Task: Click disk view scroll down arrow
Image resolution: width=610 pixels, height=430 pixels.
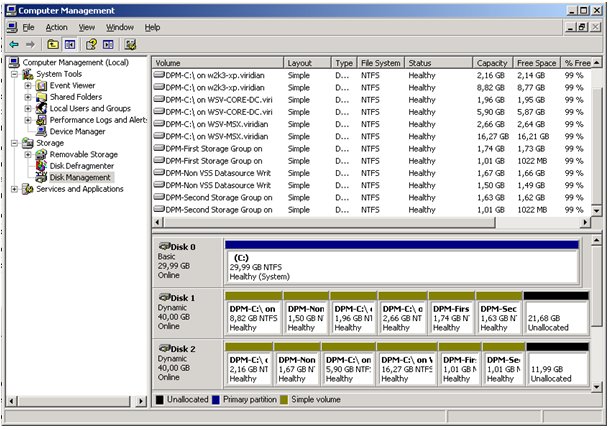Action: pyautogui.click(x=596, y=387)
